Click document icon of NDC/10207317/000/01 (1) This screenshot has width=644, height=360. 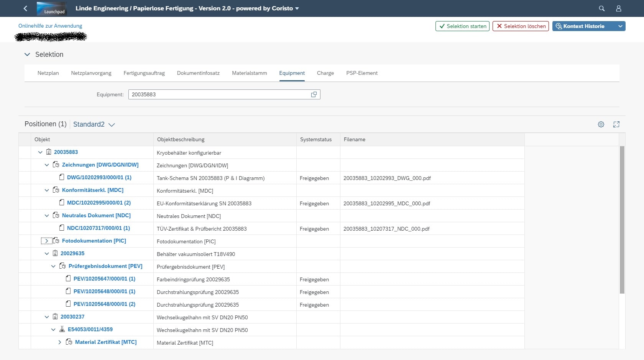[x=62, y=228]
